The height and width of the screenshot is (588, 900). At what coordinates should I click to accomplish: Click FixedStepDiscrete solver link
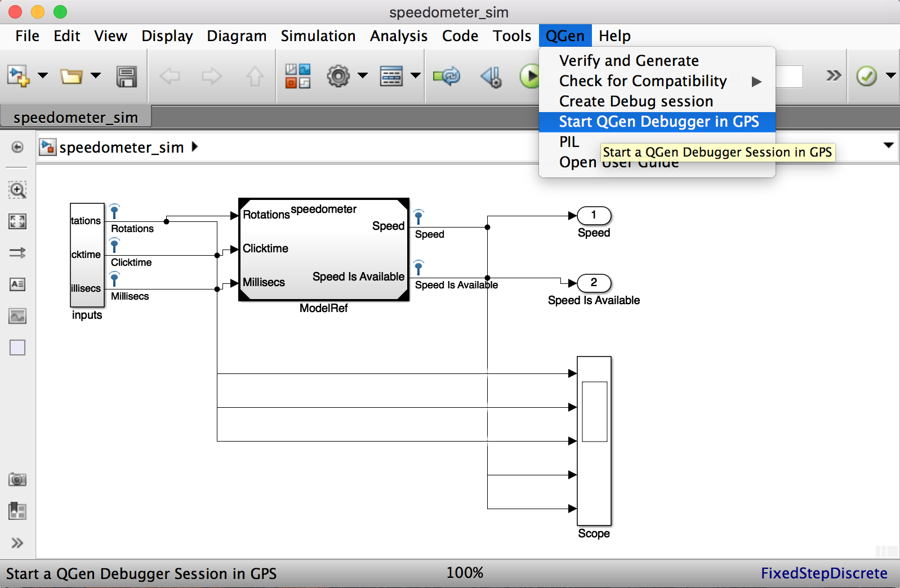(x=824, y=573)
